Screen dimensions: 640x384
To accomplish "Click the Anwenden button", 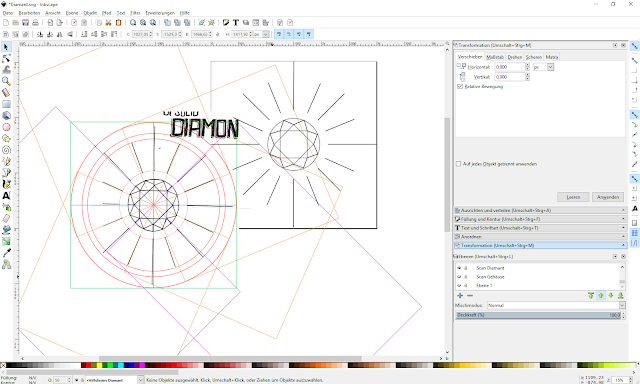I will (608, 197).
